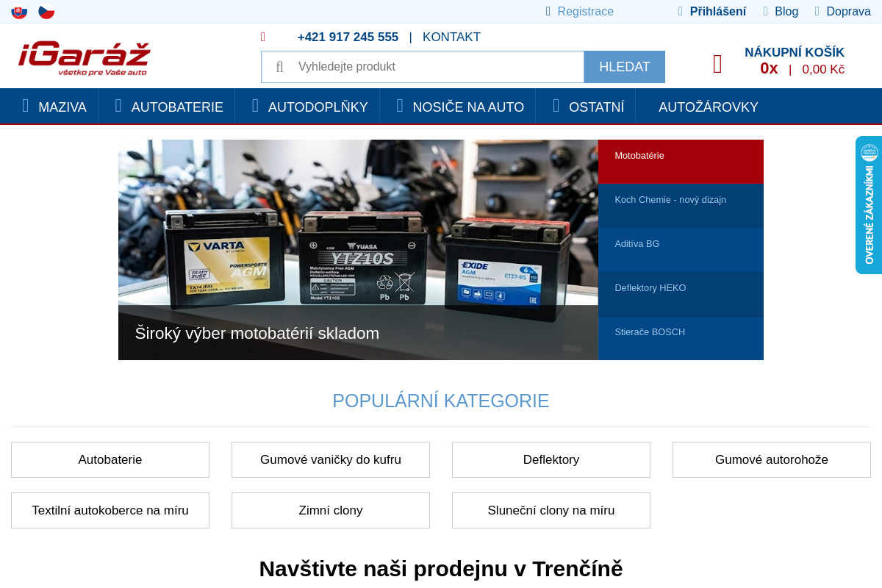Image resolution: width=882 pixels, height=588 pixels.
Task: Select the Motobatérie banner tab
Action: point(681,161)
